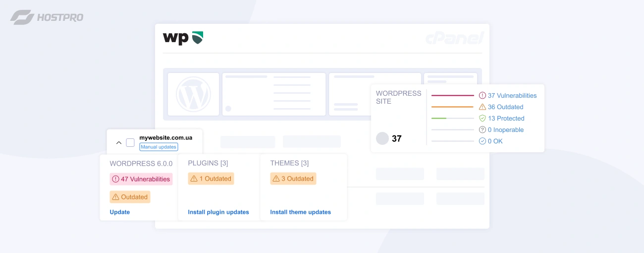This screenshot has width=644, height=253.
Task: Click Install plugin updates
Action: click(x=218, y=212)
